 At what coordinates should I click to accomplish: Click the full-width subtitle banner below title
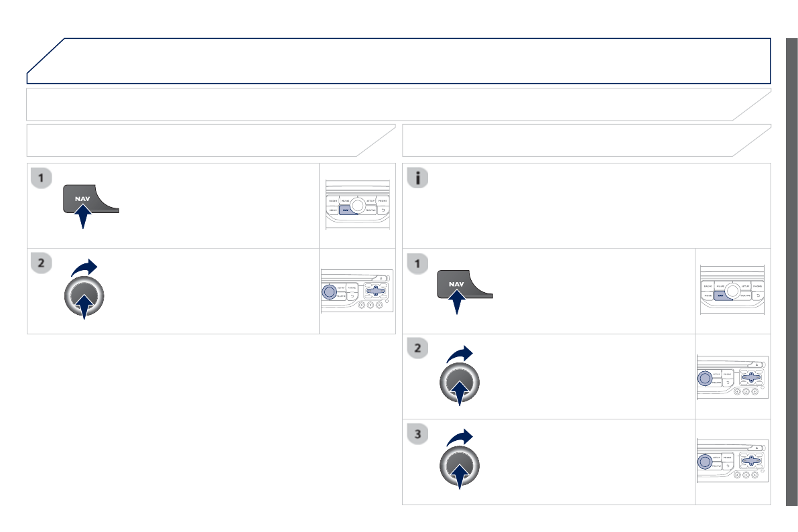coord(395,105)
